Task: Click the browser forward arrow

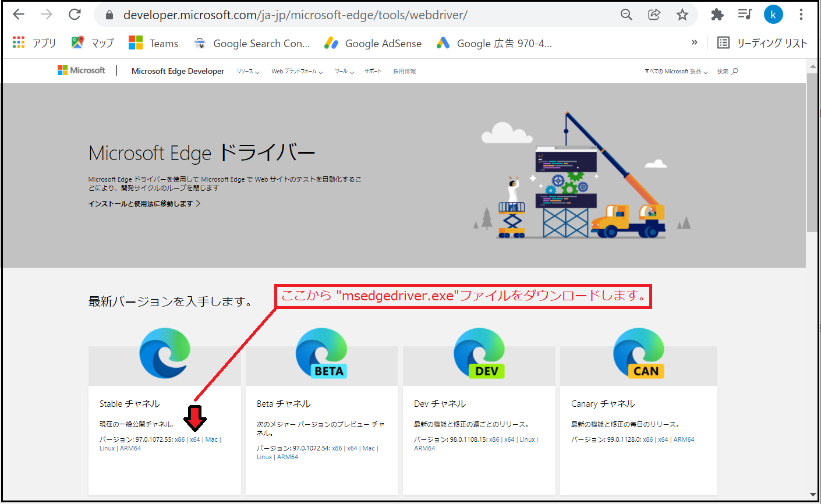Action: click(x=47, y=15)
